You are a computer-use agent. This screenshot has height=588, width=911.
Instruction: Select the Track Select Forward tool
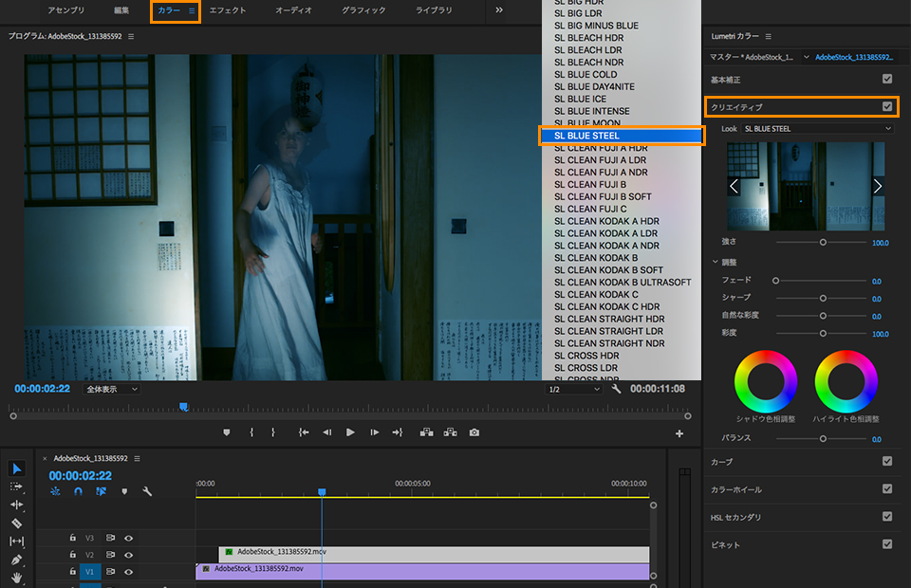point(16,487)
